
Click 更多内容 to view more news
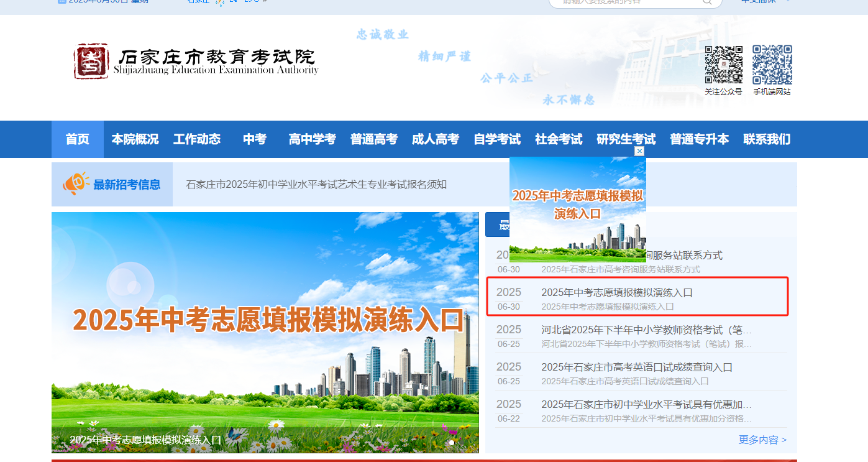(x=762, y=440)
